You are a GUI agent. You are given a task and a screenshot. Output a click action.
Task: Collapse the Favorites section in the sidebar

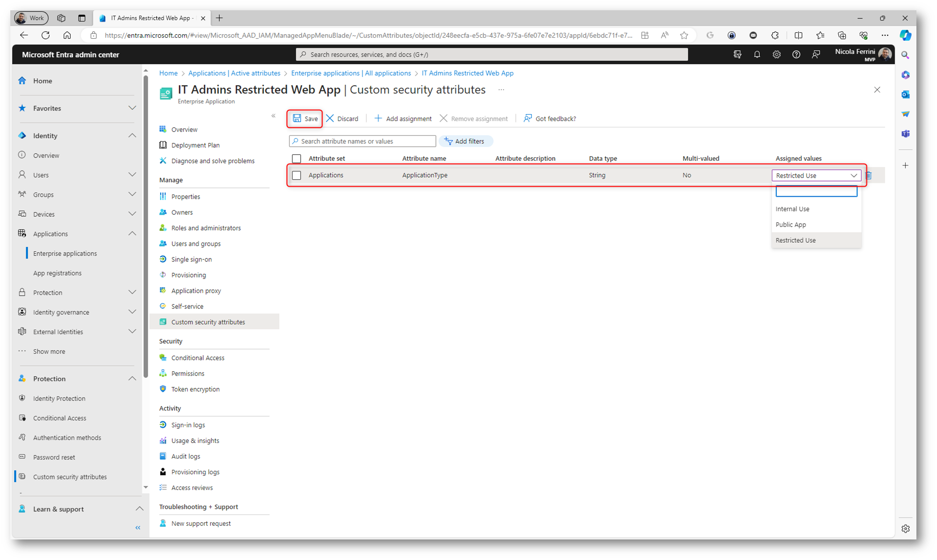click(132, 108)
